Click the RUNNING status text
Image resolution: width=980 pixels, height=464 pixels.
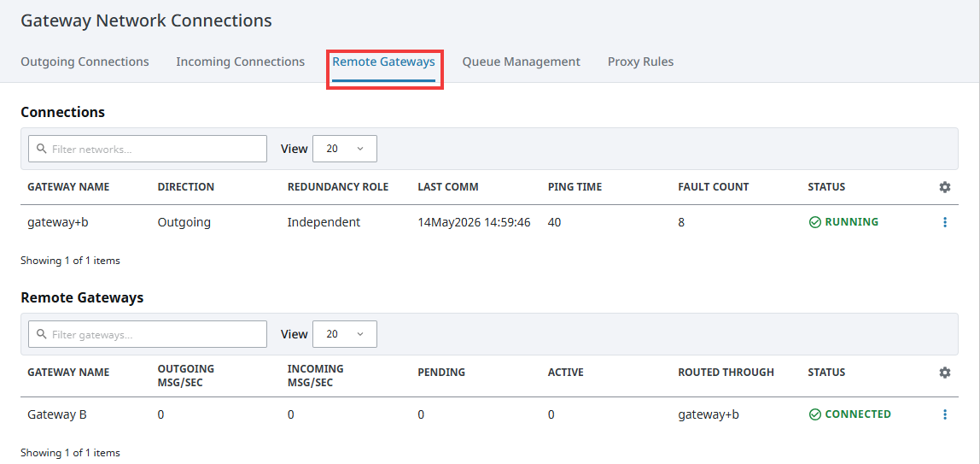[852, 222]
